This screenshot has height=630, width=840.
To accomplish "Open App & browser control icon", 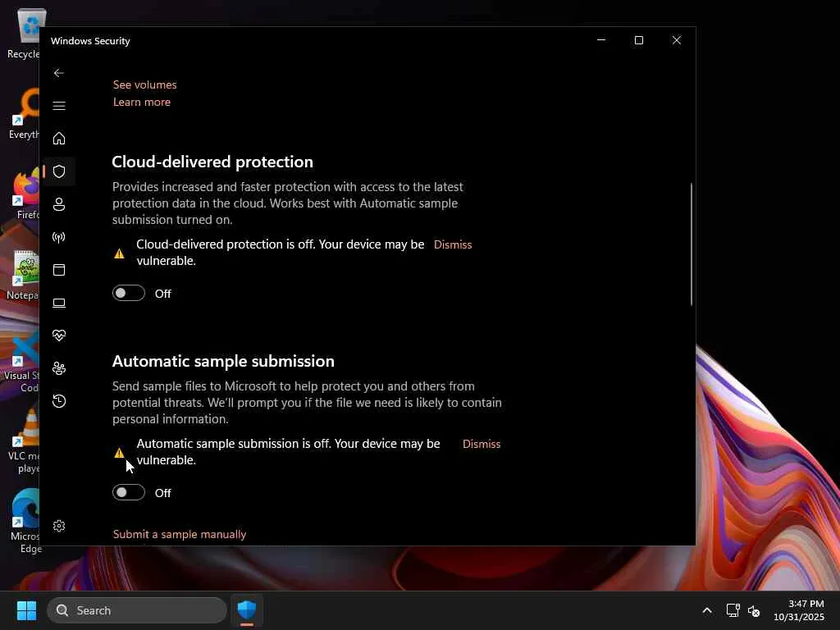I will tap(59, 269).
